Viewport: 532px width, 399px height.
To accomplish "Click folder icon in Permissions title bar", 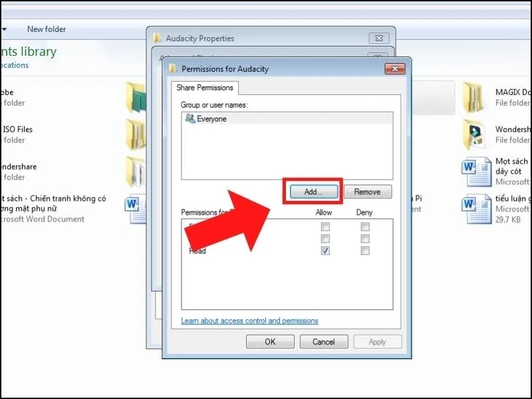I will pos(173,68).
